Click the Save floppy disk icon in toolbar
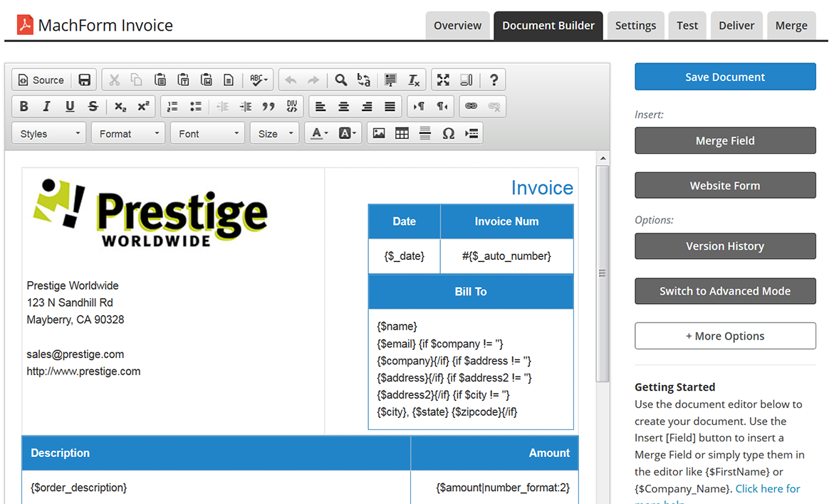The width and height of the screenshot is (834, 504). click(85, 80)
